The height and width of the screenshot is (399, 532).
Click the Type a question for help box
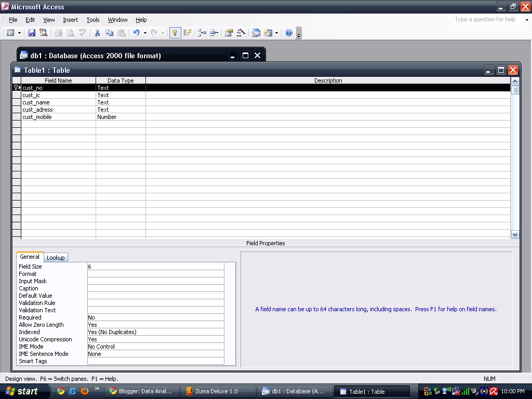point(487,20)
